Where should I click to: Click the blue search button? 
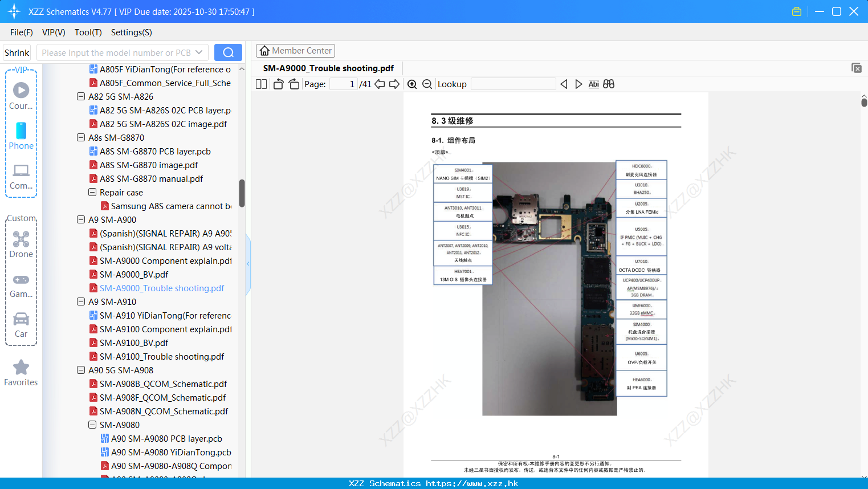(228, 52)
